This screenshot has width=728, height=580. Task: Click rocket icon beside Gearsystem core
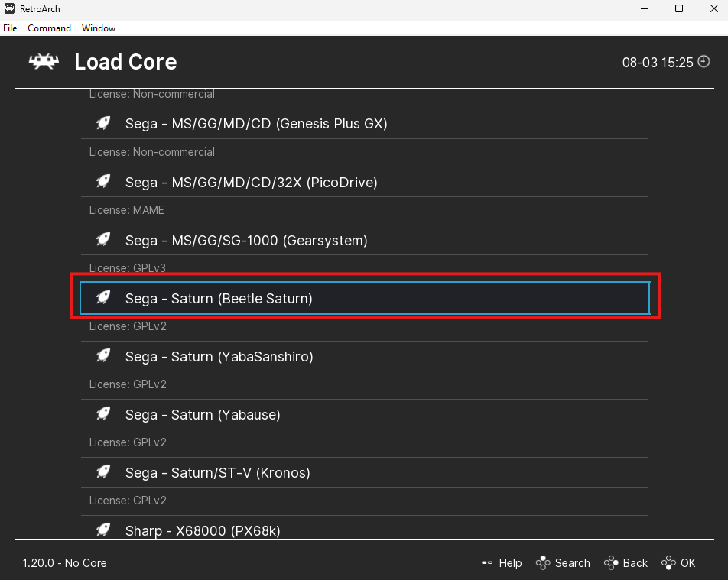coord(103,239)
